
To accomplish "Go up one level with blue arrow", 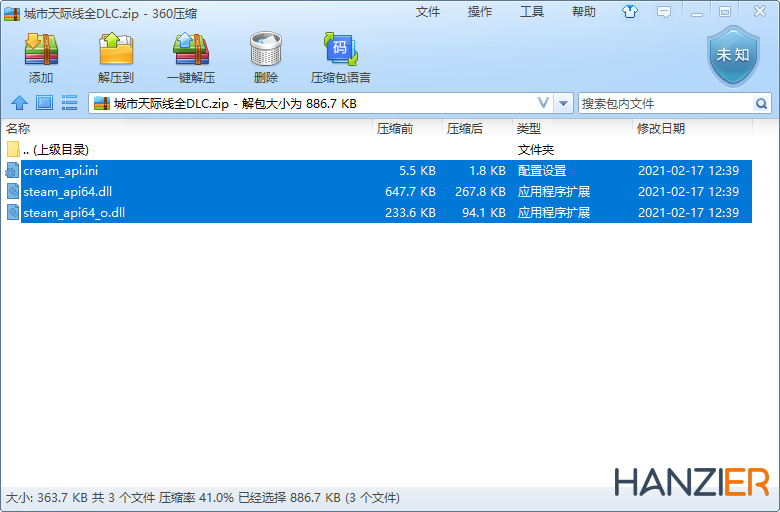I will pyautogui.click(x=19, y=103).
